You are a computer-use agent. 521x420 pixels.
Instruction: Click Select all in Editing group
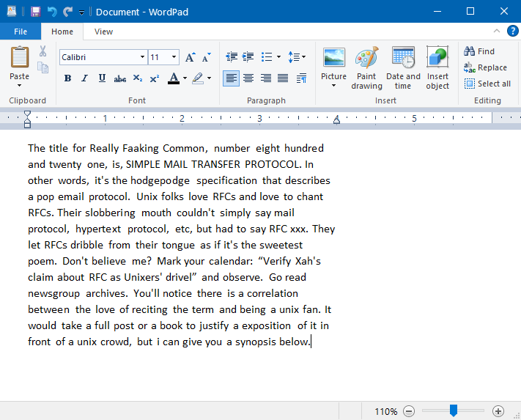(x=487, y=84)
